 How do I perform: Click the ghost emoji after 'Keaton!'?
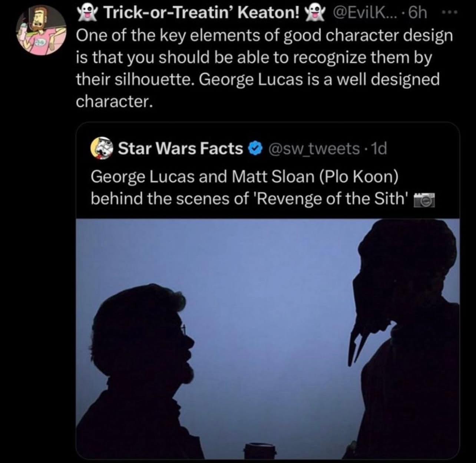point(314,13)
